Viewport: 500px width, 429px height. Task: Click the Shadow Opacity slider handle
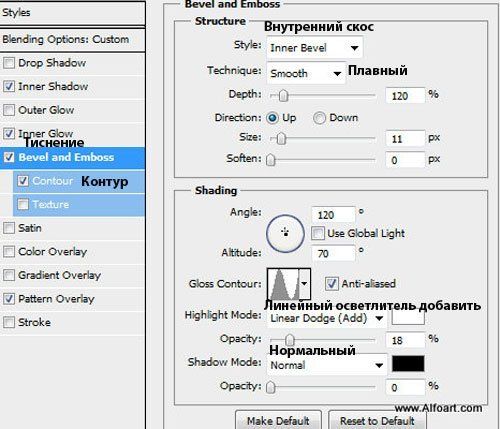point(271,387)
